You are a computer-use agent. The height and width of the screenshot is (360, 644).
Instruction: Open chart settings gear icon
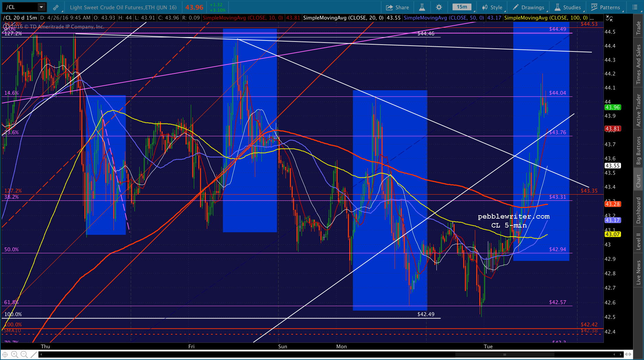pyautogui.click(x=439, y=7)
